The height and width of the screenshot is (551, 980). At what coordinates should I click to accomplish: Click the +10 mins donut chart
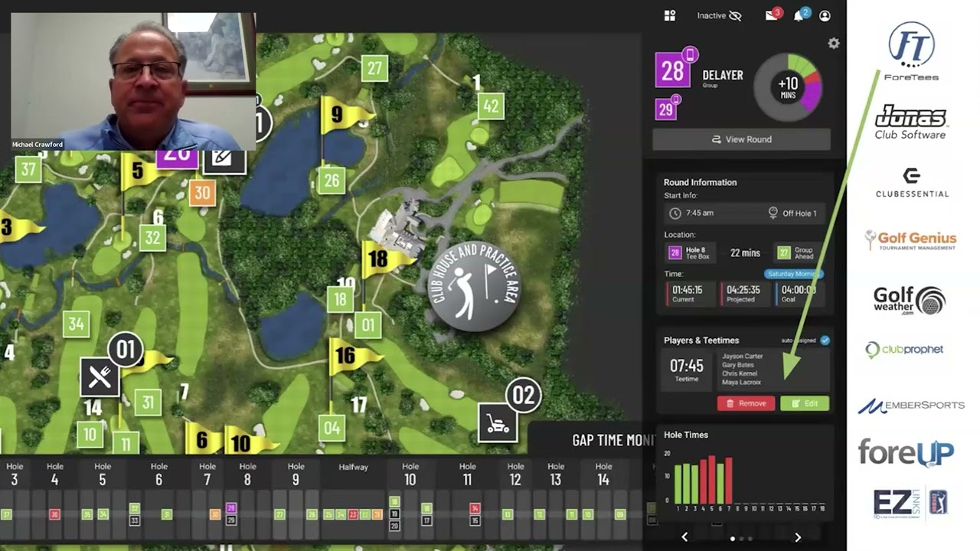click(x=788, y=87)
